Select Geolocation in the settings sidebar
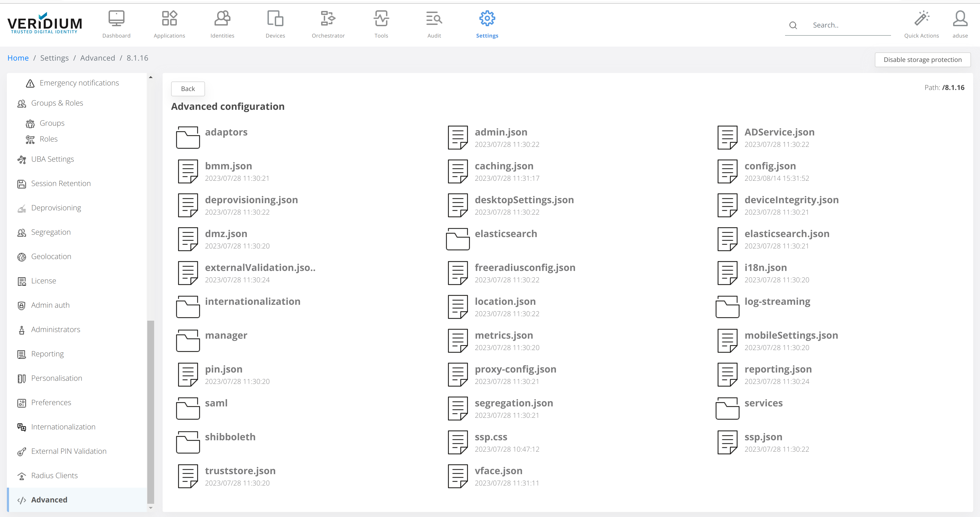Viewport: 980px width, 517px height. point(51,257)
